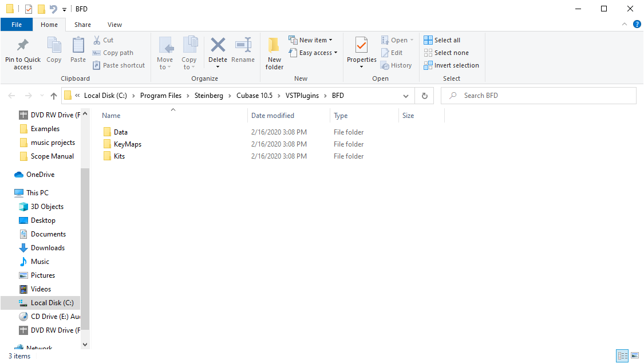The image size is (644, 363).
Task: Click VSTPlugins in address breadcrumb
Action: pos(302,96)
